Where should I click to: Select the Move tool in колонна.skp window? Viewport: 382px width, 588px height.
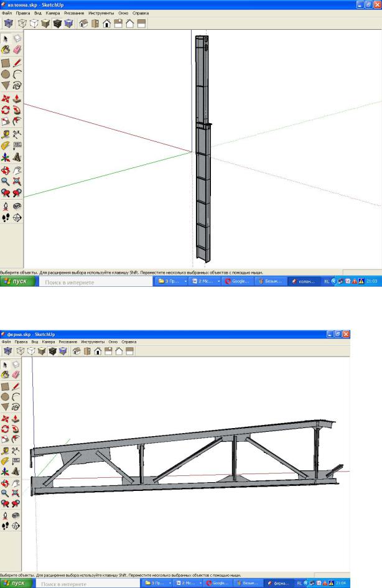[x=5, y=99]
